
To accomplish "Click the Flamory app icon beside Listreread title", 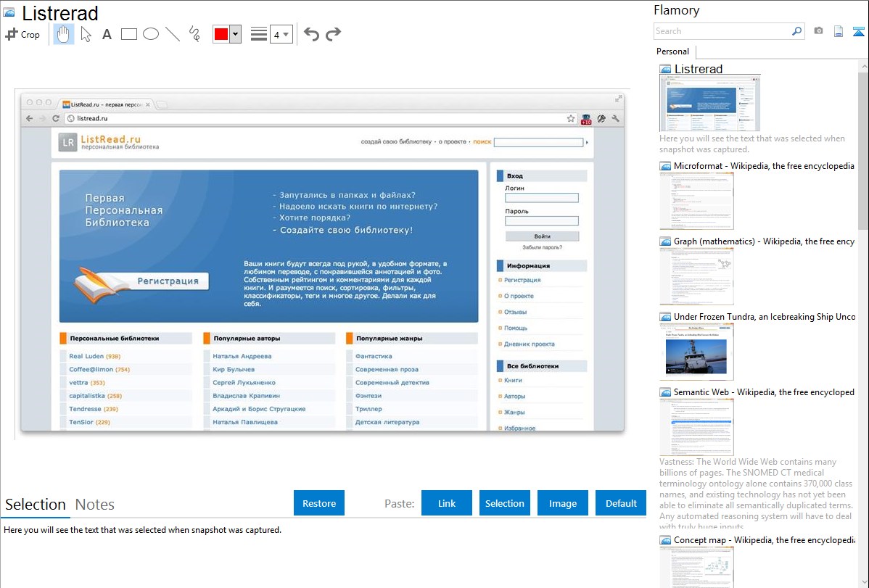I will [9, 12].
